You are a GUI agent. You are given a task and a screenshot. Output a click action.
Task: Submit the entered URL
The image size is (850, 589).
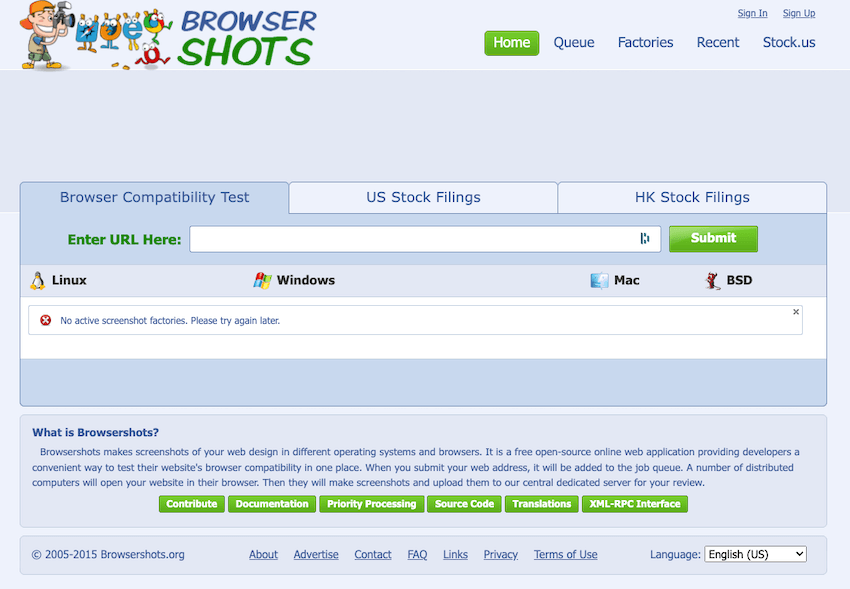(713, 239)
